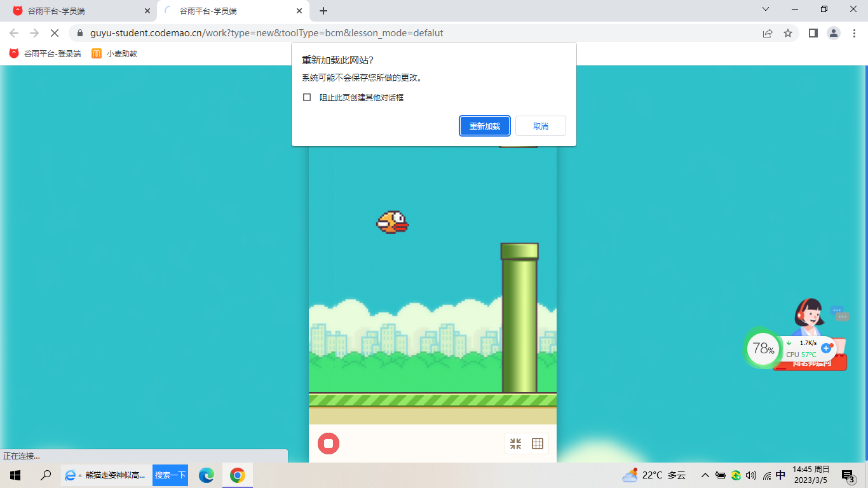Viewport: 868px width, 488px height.
Task: Click the 1.7K/s network speed readout
Action: point(802,343)
